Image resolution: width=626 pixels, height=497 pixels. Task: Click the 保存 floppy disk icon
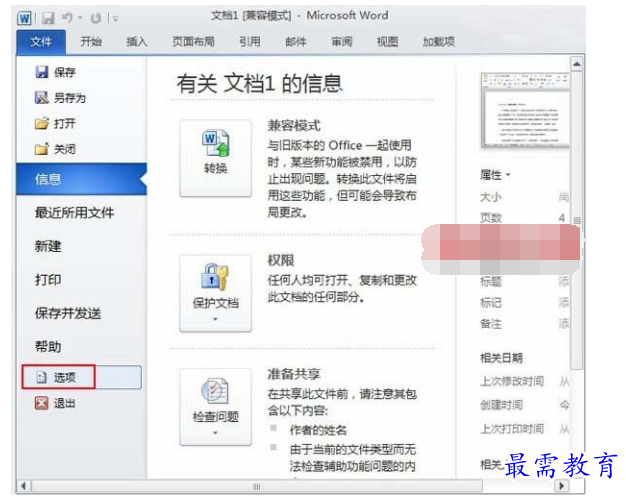pyautogui.click(x=42, y=72)
